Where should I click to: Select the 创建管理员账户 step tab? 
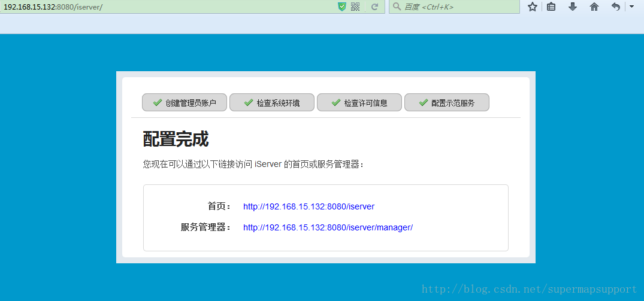(185, 102)
